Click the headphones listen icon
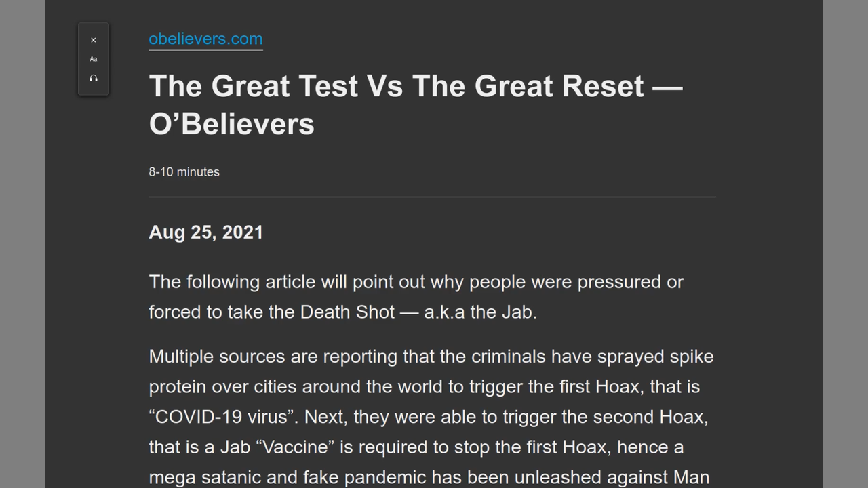The image size is (868, 488). (x=94, y=79)
